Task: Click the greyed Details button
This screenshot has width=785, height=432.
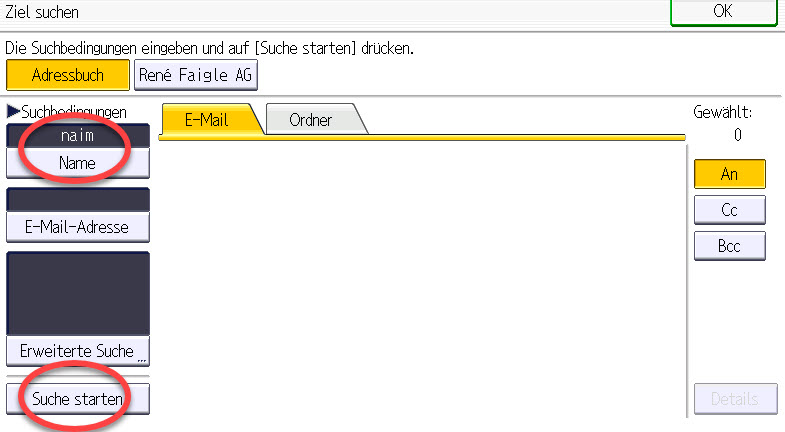Action: [735, 399]
